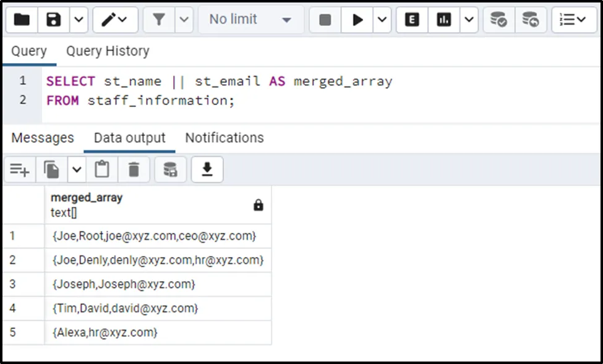Stop the running query
The height and width of the screenshot is (364, 603).
point(325,20)
